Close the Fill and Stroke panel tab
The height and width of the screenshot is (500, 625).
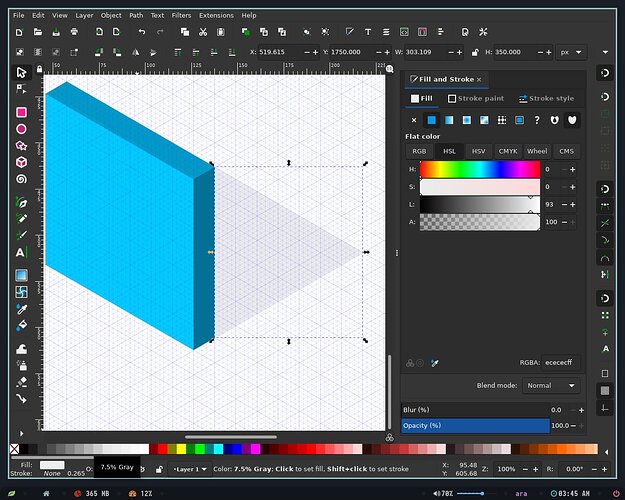point(479,79)
